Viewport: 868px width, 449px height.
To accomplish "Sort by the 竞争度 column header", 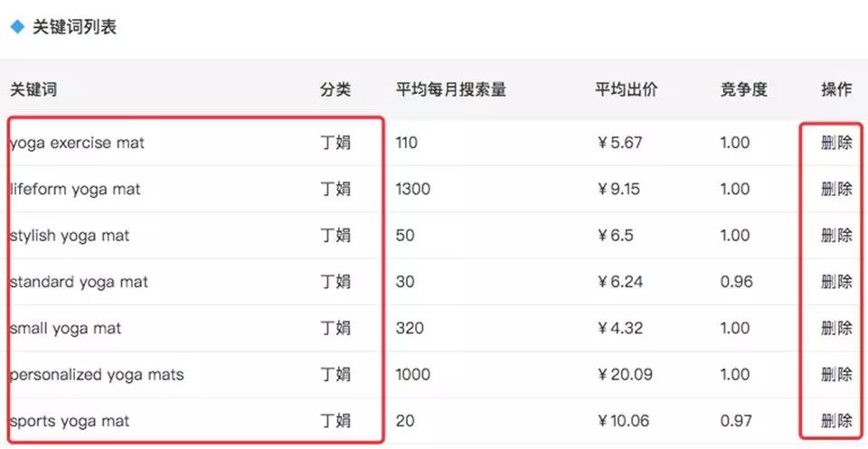I will (743, 89).
